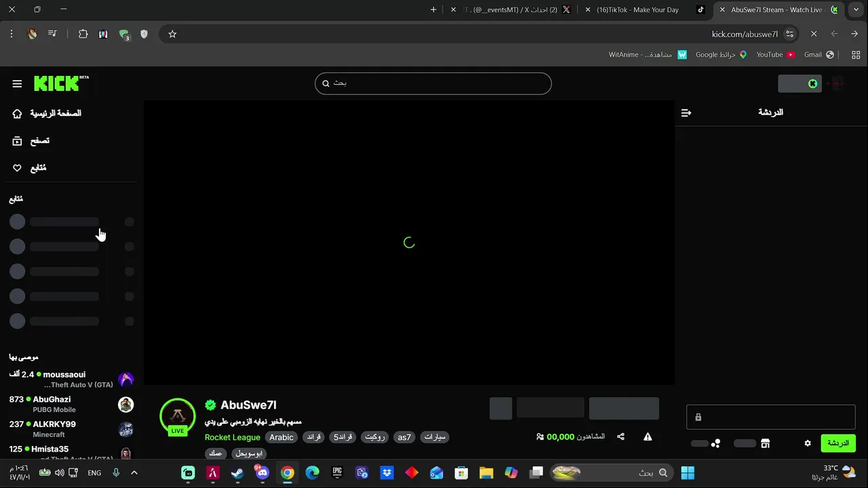This screenshot has height=488, width=868.
Task: Open مُتابع following section
Action: point(29,168)
